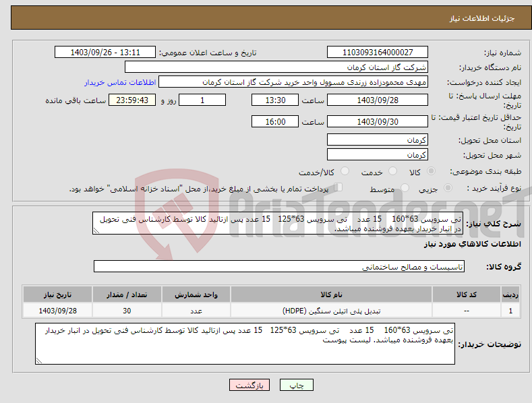The image size is (532, 403).
Task: Click the توضیحات خریدار notes textarea
Action: (x=245, y=344)
